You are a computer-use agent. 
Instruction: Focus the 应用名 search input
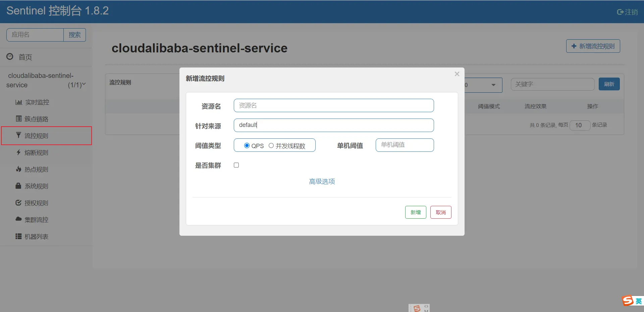(35, 35)
